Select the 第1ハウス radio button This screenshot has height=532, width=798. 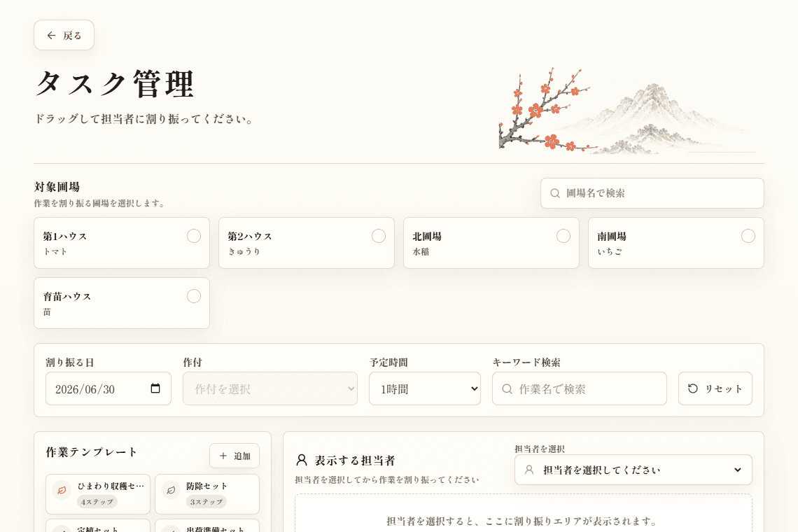193,236
